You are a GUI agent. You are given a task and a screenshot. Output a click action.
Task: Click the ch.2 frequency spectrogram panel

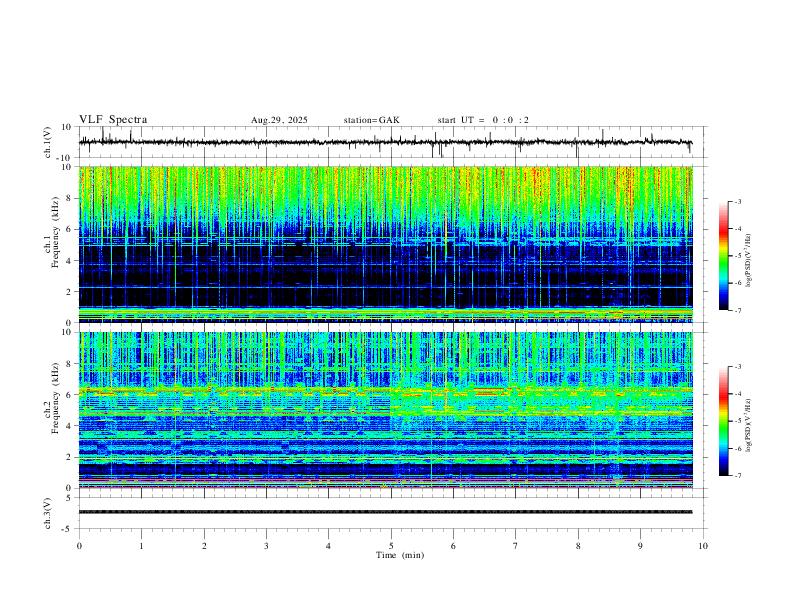(x=385, y=410)
